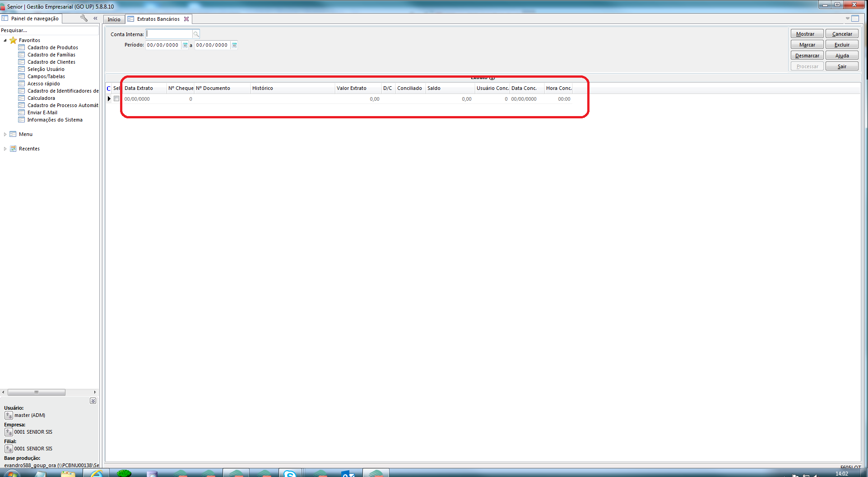Open the calendar for the period start date
Image resolution: width=868 pixels, height=477 pixels.
click(185, 45)
